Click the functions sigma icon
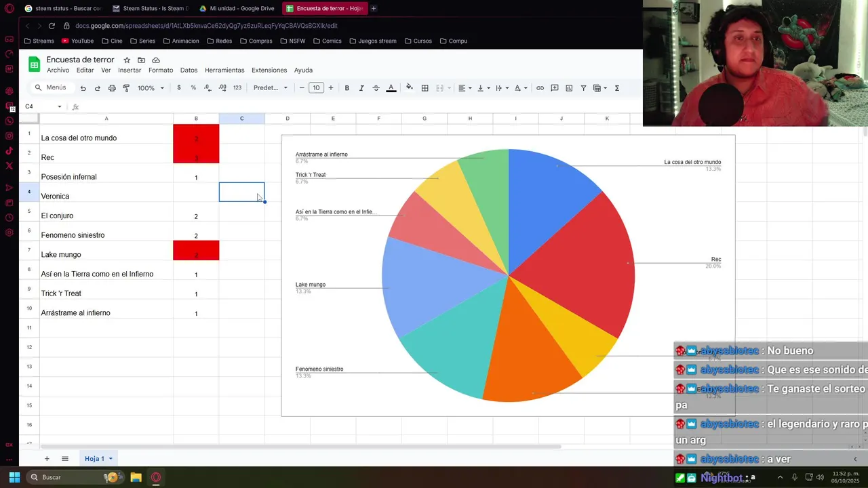This screenshot has width=868, height=488. pos(616,88)
